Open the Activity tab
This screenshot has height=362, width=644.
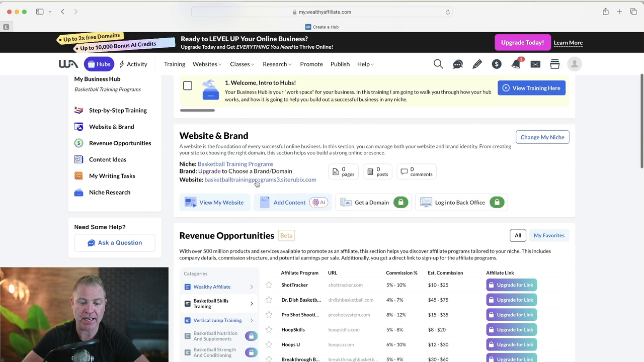(x=133, y=64)
